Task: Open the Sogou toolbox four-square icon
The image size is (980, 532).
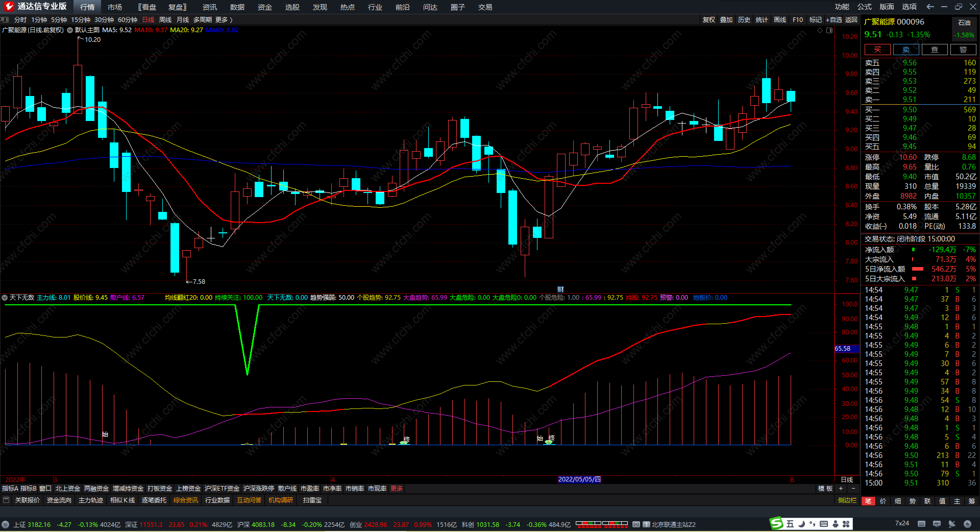Action: (846, 524)
